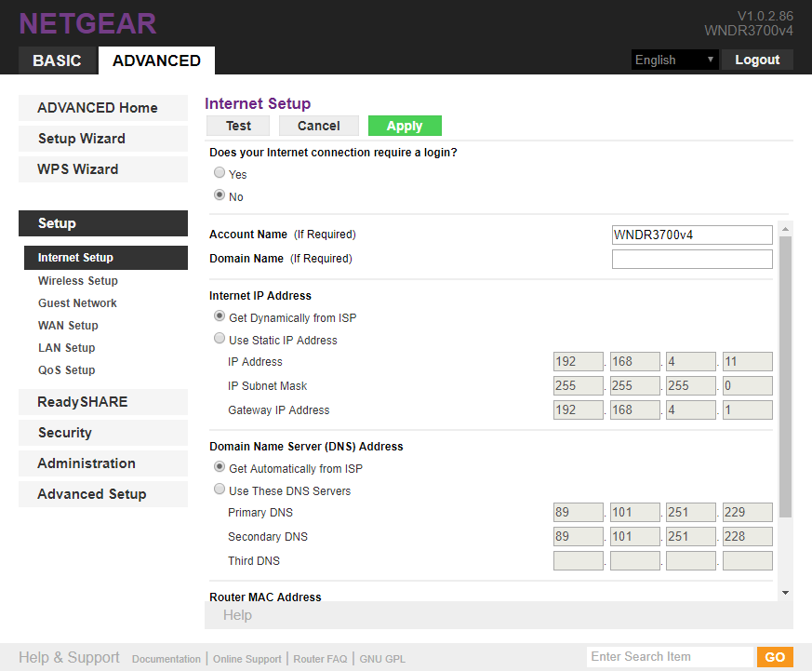Choose Get Dynamically from ISP
This screenshot has width=812, height=671.
click(220, 315)
